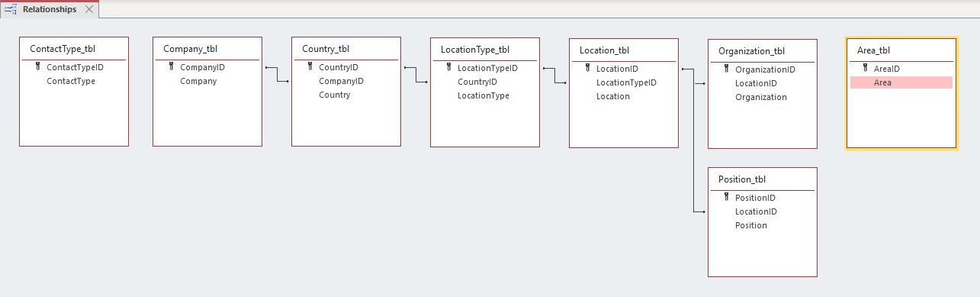The width and height of the screenshot is (980, 297).
Task: Click the LocationTypeID primary key icon in LocationType_tbl
Action: coord(448,68)
